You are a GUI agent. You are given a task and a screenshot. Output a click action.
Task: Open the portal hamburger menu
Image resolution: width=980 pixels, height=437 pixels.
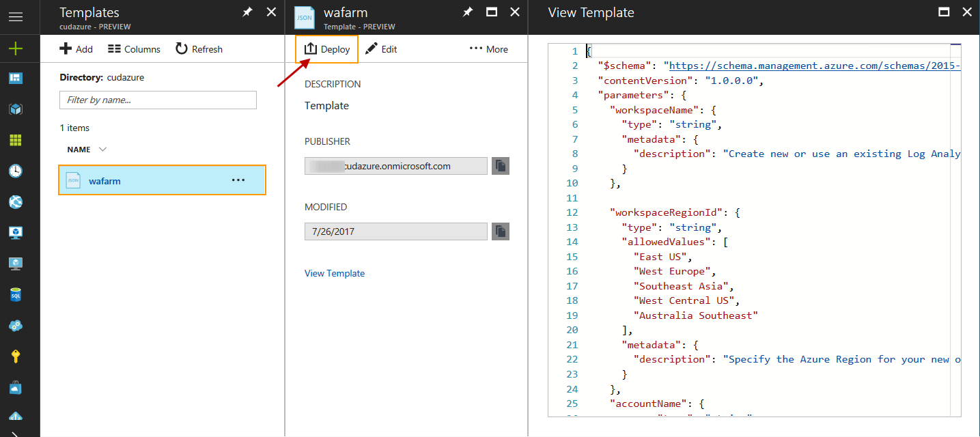[x=15, y=17]
